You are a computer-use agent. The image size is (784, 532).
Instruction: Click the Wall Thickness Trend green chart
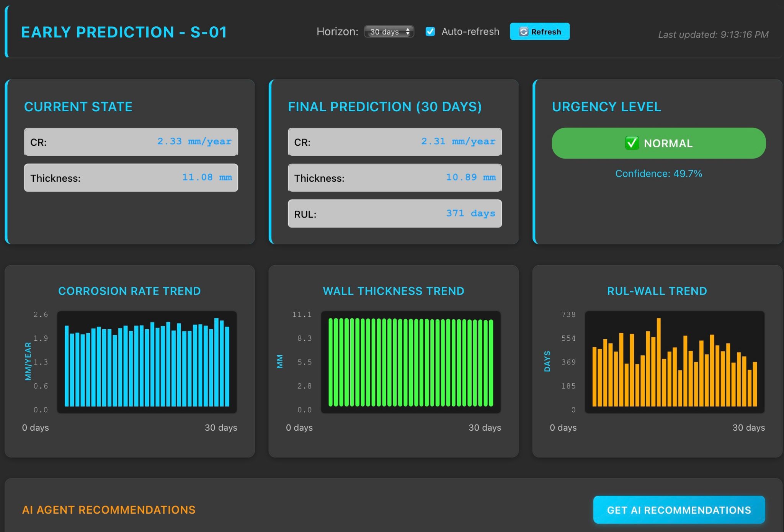click(x=411, y=362)
